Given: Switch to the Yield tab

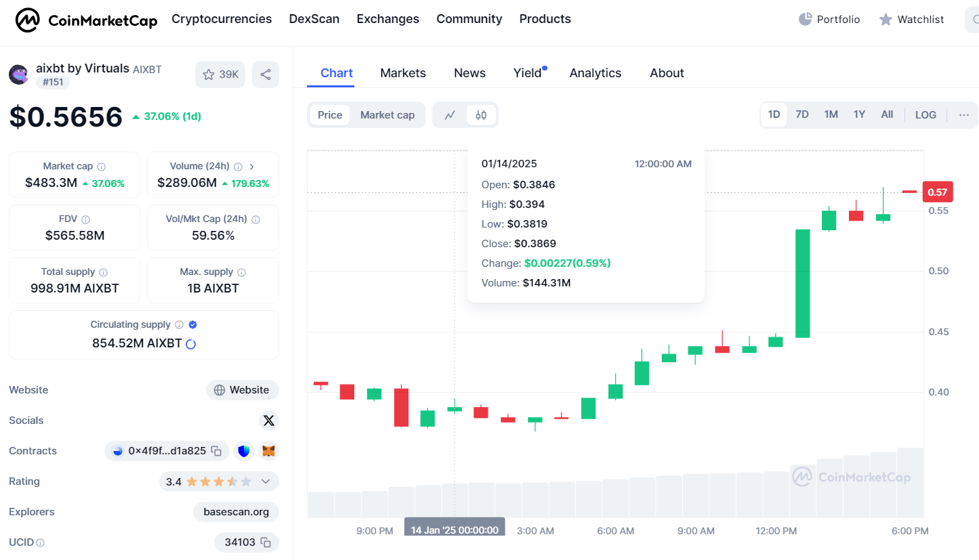Looking at the screenshot, I should [x=528, y=73].
